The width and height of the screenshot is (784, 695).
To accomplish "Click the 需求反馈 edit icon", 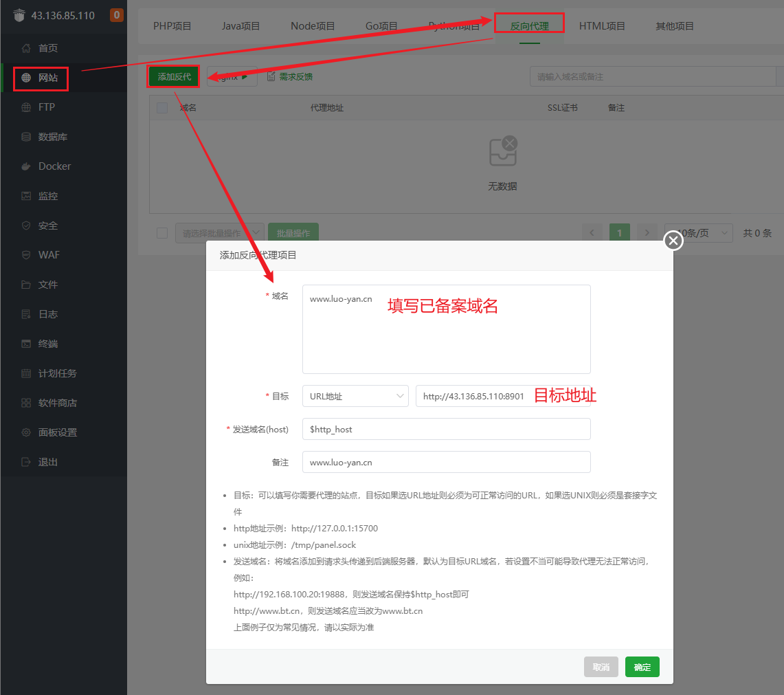I will point(271,76).
